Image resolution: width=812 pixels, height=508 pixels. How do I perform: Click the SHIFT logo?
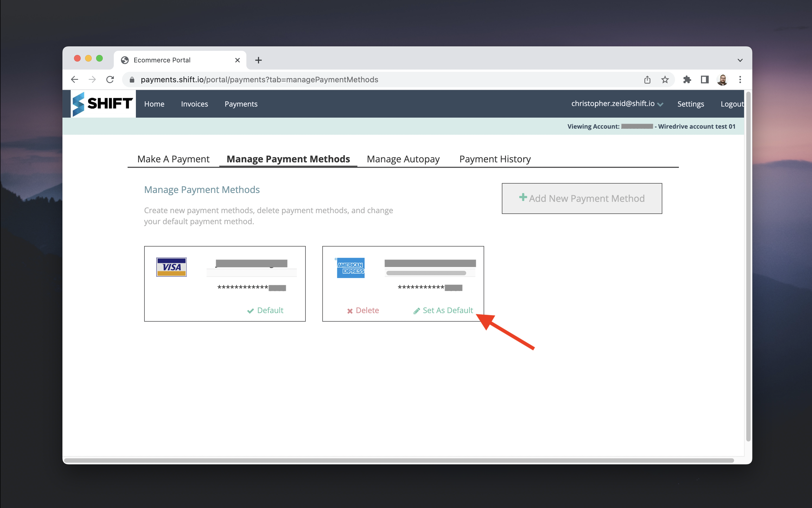pos(102,104)
